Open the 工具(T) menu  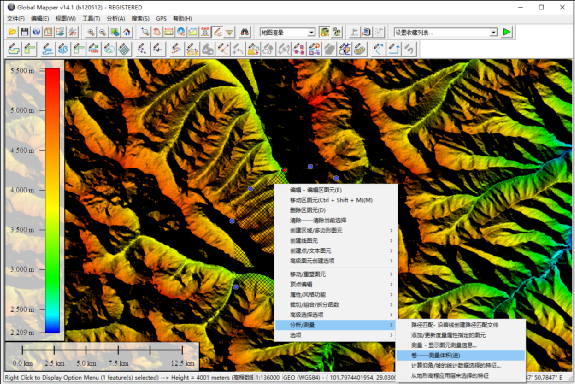pos(91,18)
